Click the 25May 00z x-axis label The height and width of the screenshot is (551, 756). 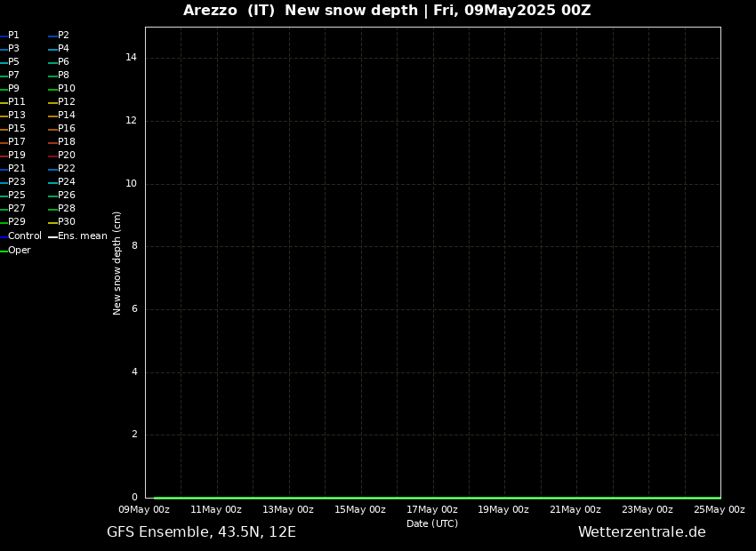tap(719, 510)
